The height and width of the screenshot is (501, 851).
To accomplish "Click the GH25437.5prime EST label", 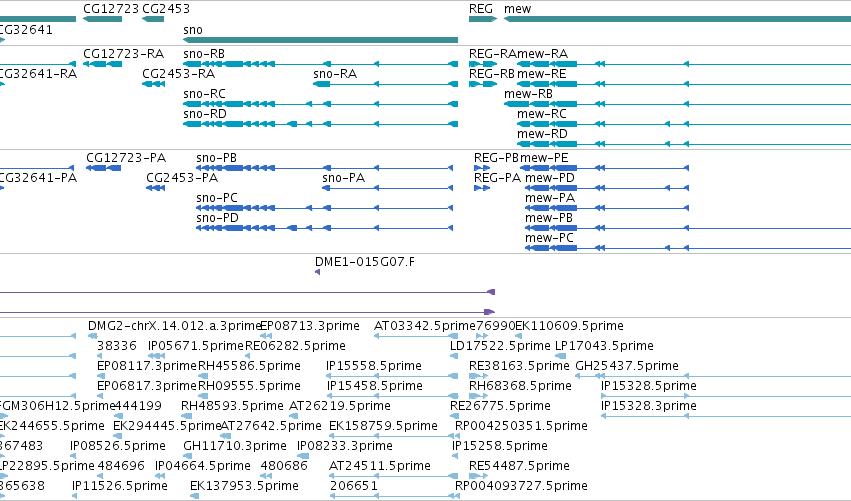I will 627,366.
